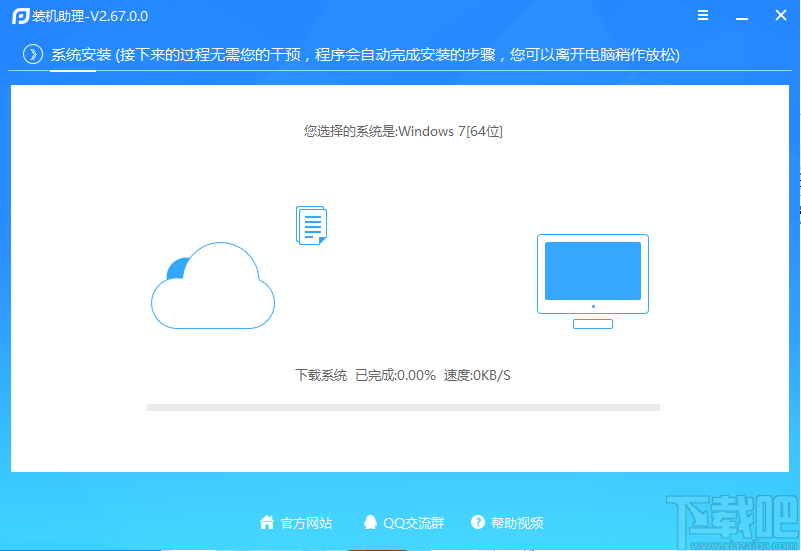
Task: Click the QQ penguin icon
Action: (370, 522)
